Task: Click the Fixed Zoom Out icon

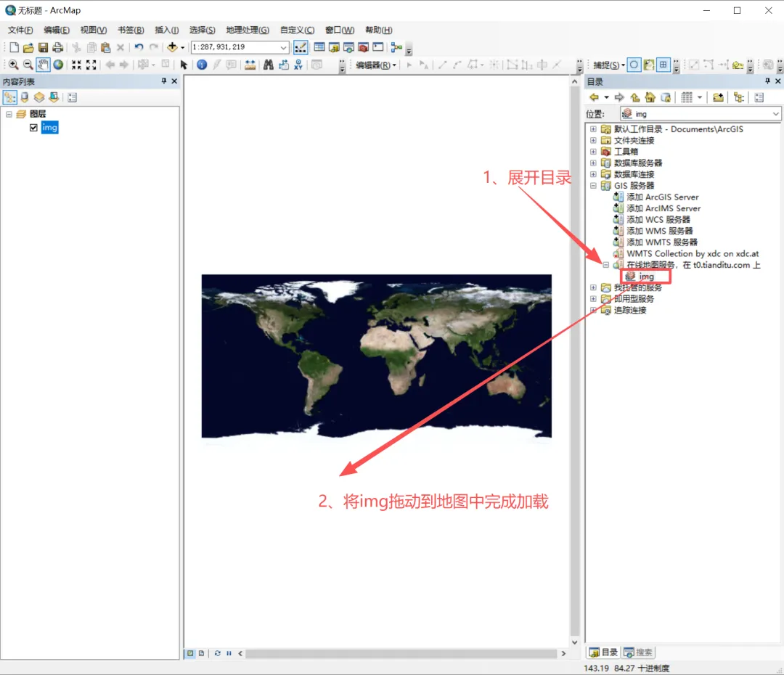Action: [x=91, y=65]
